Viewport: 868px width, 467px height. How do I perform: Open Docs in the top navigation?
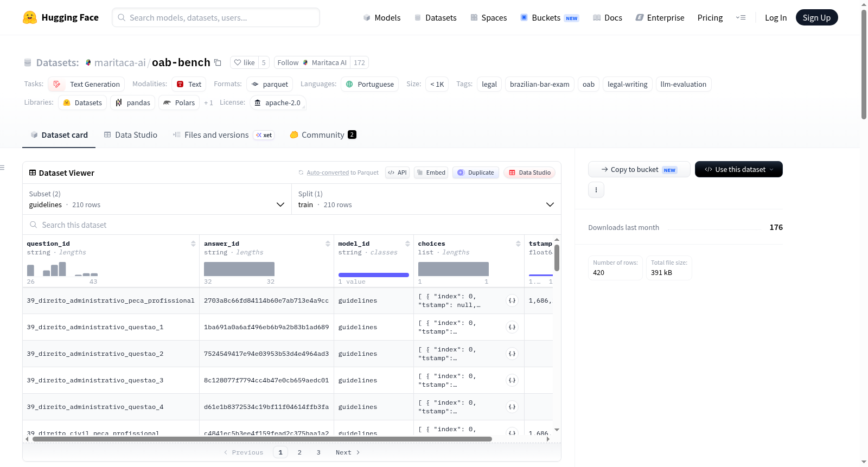click(x=608, y=17)
